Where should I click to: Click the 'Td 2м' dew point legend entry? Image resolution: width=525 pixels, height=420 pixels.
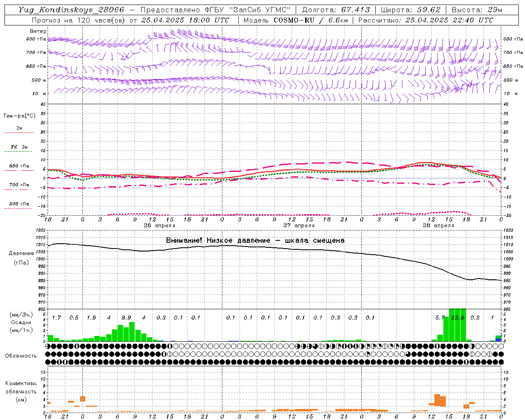point(19,147)
